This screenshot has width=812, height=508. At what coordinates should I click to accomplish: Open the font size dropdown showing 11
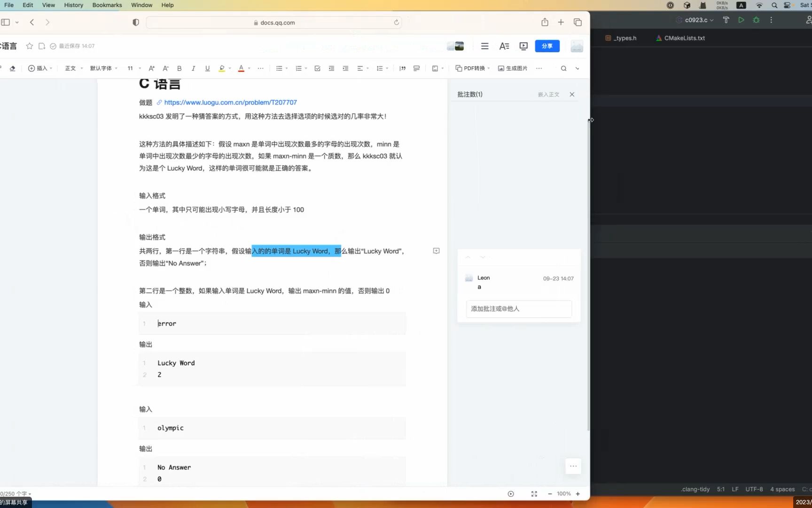click(133, 68)
